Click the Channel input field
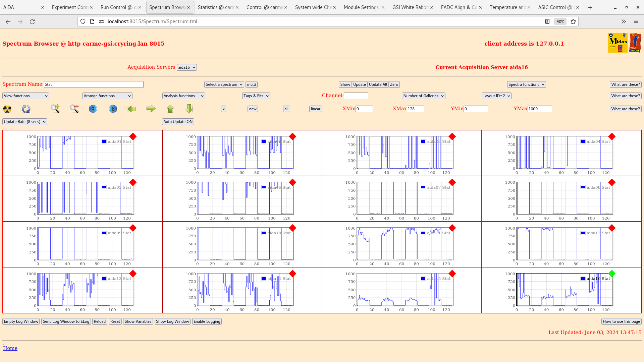Screen dimensions: 644x362 [x=356, y=96]
